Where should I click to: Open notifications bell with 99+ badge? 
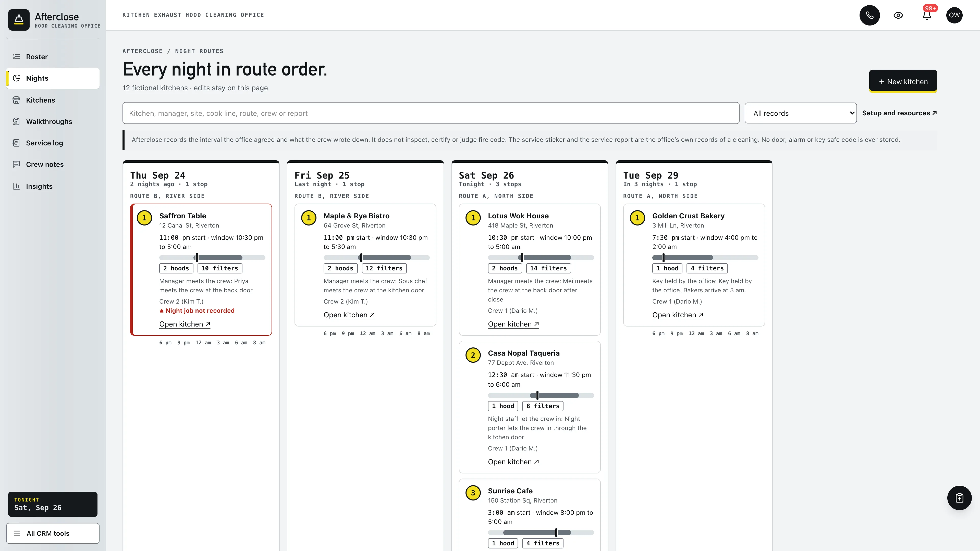(x=927, y=15)
